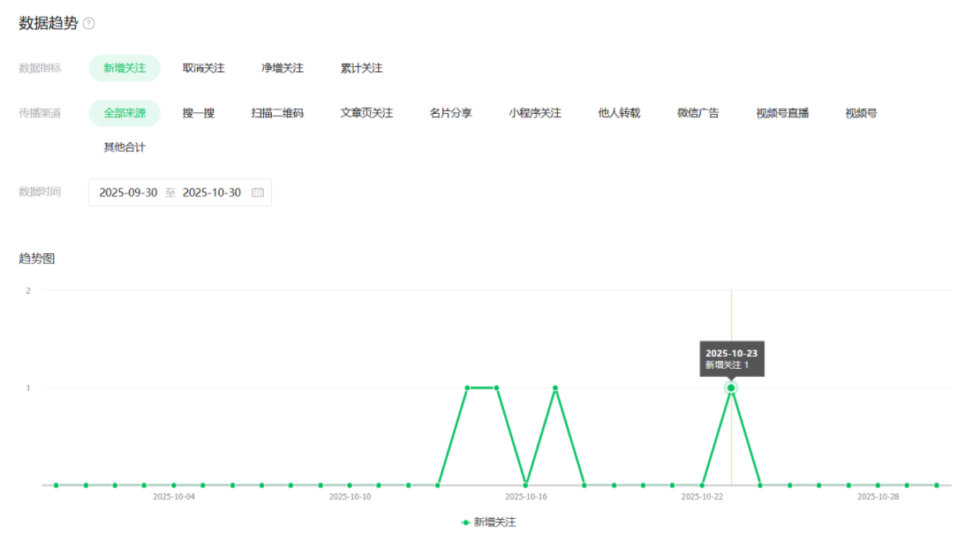
Task: Pick the 他人转载 source filter
Action: point(619,113)
